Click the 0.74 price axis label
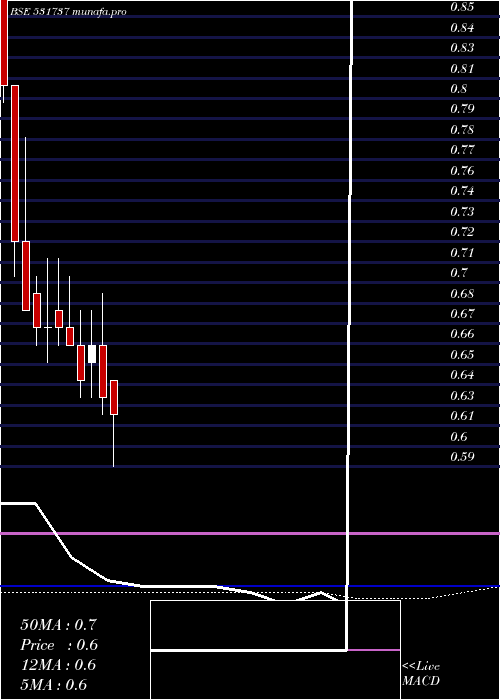 (462, 191)
